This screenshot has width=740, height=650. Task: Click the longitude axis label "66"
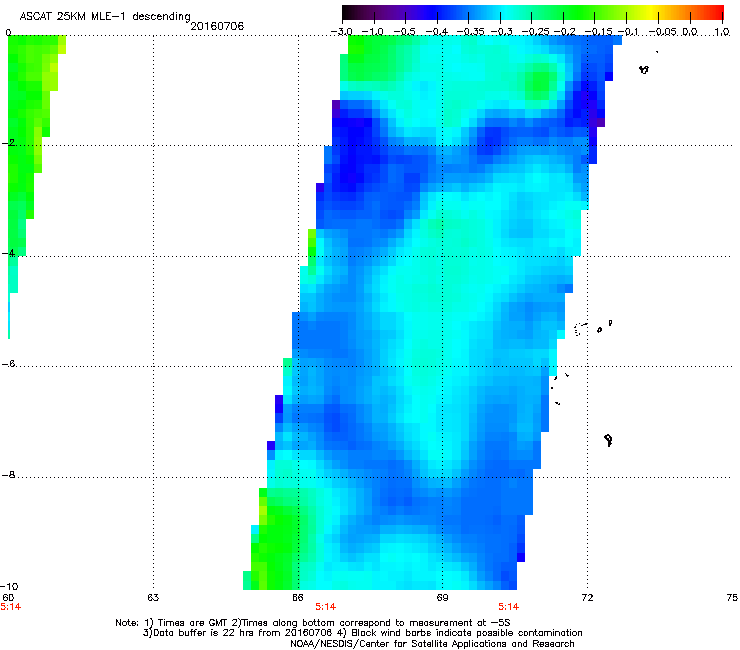click(298, 598)
